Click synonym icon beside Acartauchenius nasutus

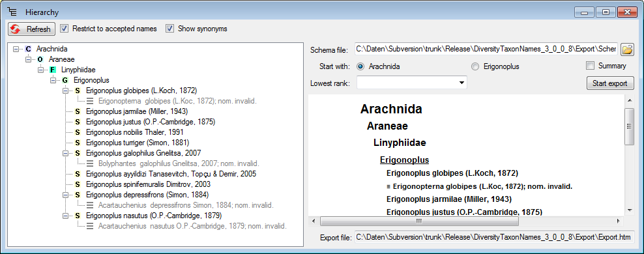point(90,226)
